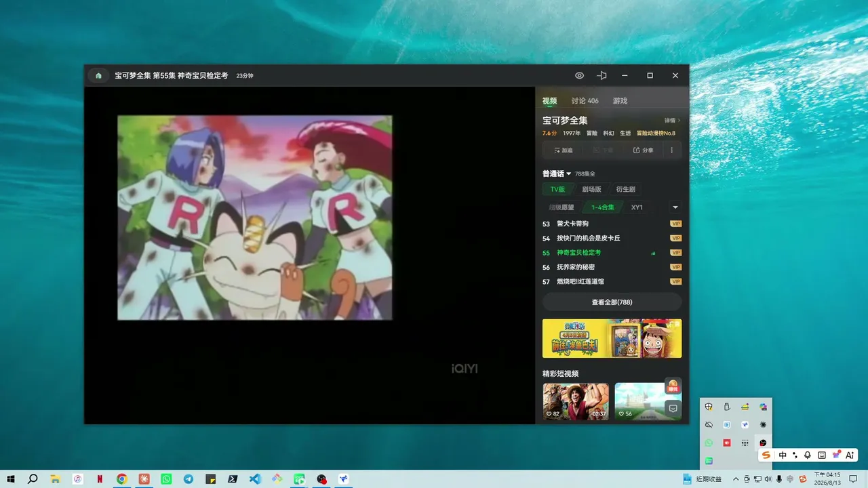
Task: Open iTunes from the taskbar
Action: click(78, 479)
